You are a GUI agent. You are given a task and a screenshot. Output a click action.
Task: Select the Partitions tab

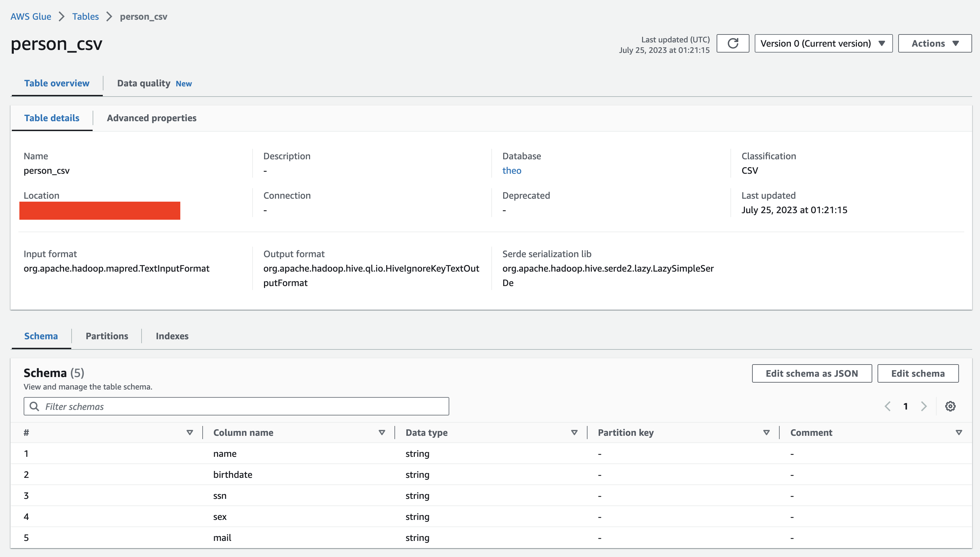click(107, 336)
